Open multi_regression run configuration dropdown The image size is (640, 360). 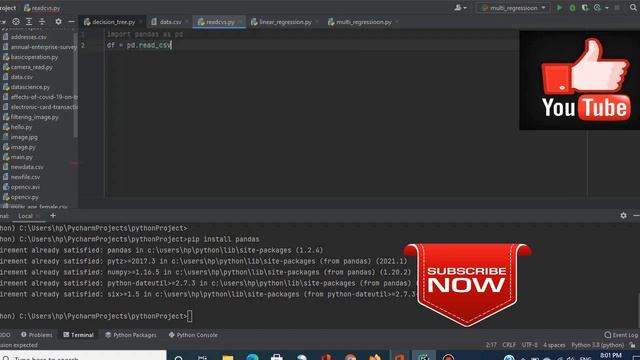click(x=513, y=8)
